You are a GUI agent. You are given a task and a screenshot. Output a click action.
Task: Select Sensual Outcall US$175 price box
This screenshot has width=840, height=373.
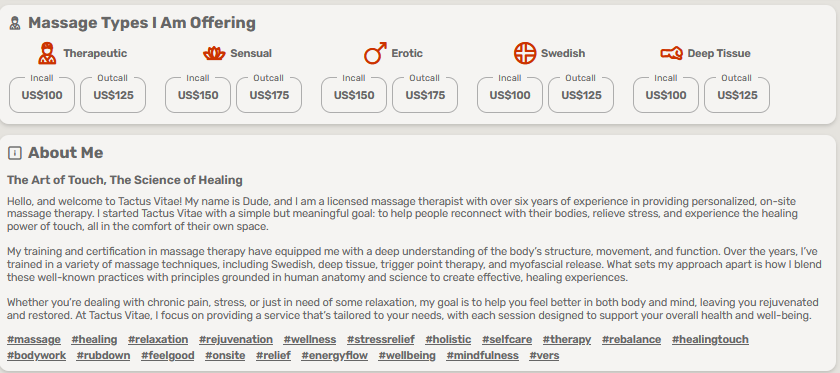(269, 94)
